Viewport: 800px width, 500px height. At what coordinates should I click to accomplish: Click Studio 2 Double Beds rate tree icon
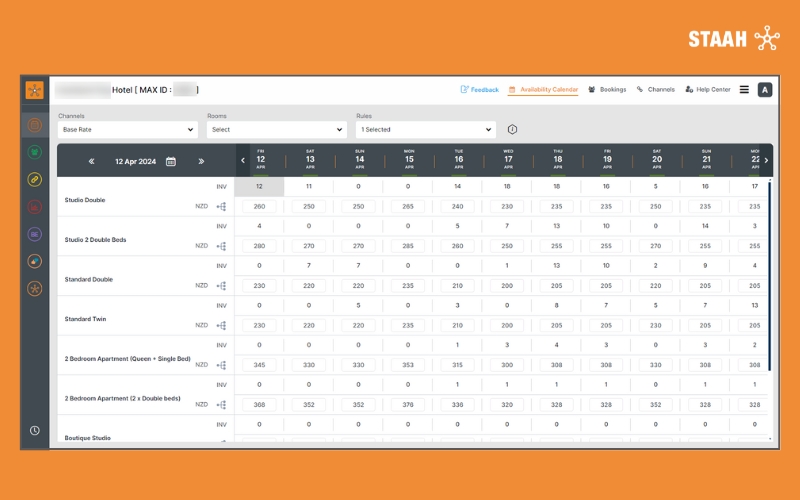221,246
